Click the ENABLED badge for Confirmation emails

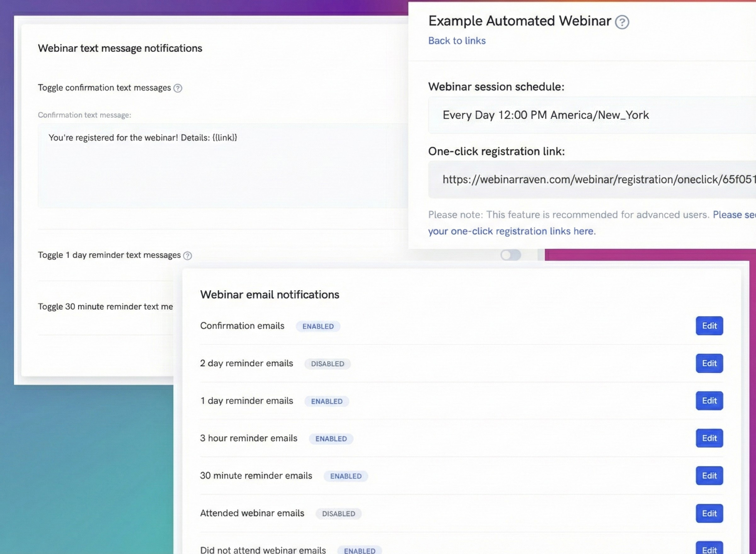tap(318, 326)
